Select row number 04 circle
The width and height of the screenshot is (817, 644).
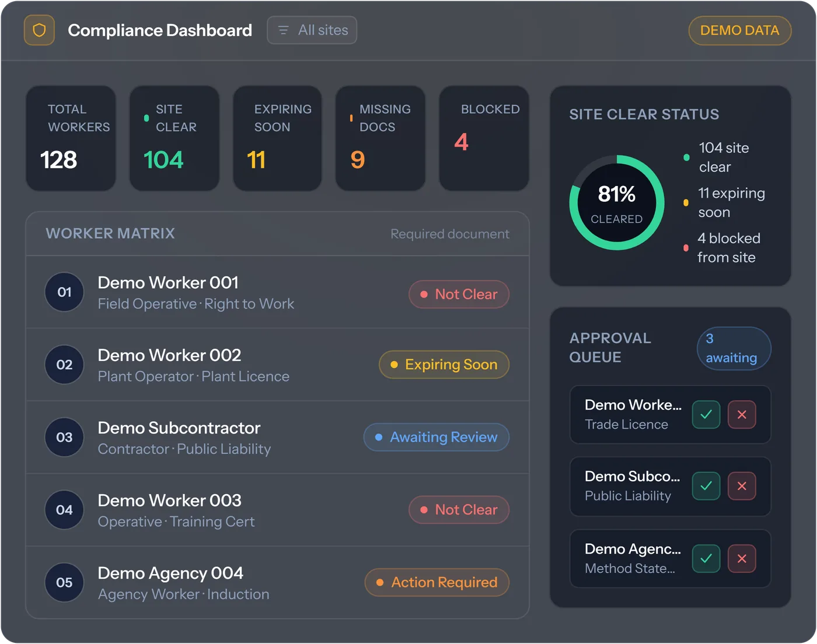click(x=64, y=510)
